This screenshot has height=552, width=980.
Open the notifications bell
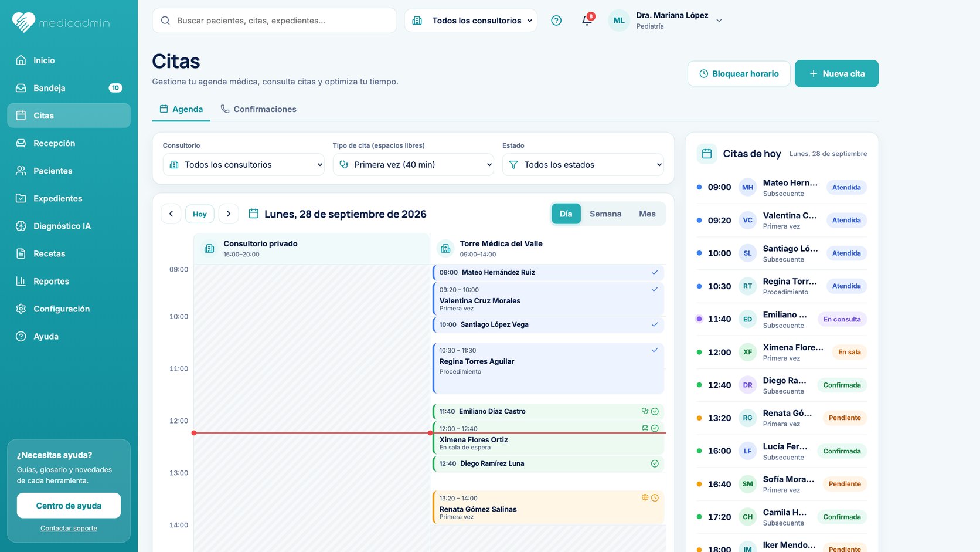(587, 21)
